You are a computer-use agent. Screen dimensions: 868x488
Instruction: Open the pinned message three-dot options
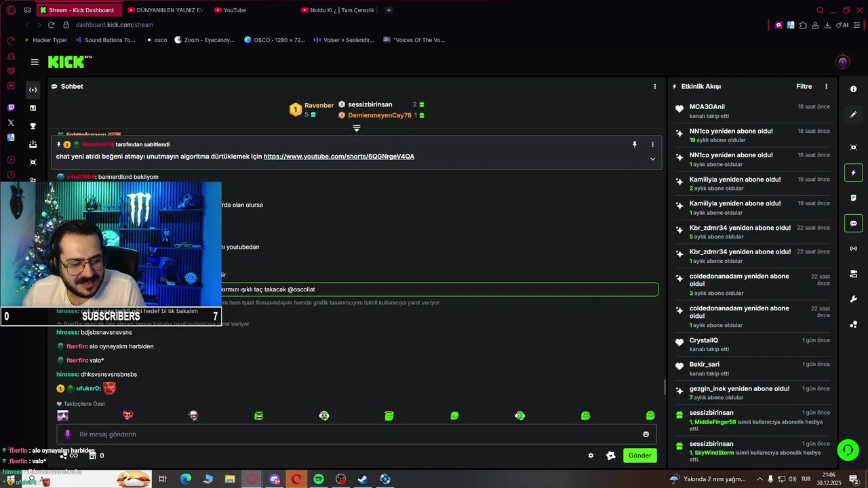point(652,144)
